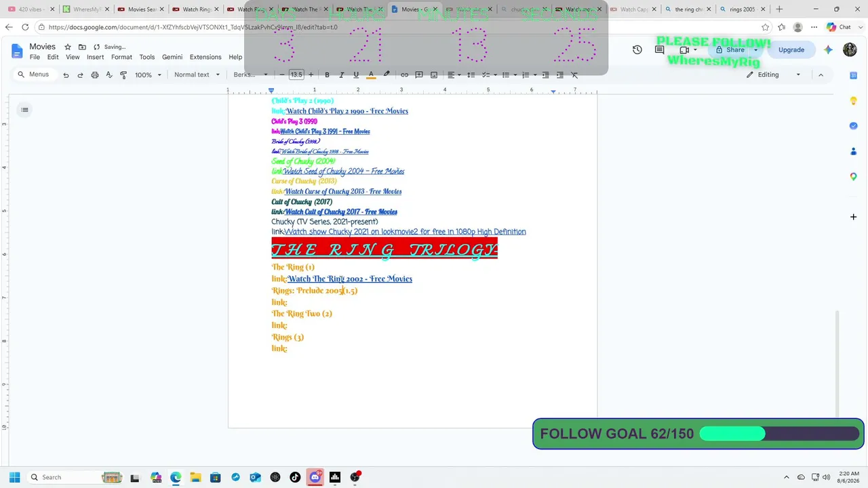868x488 pixels.
Task: Open the Tools menu
Action: [x=147, y=57]
